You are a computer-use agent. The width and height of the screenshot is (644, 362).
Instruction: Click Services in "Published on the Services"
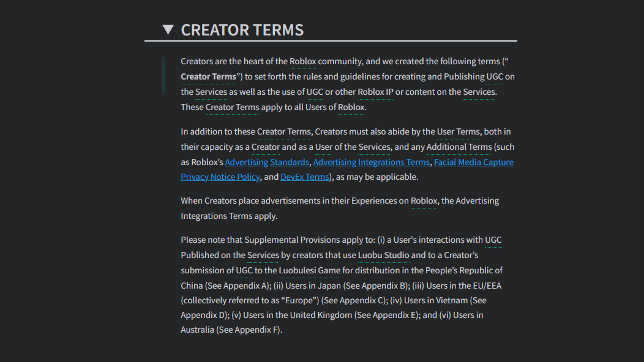(x=263, y=255)
